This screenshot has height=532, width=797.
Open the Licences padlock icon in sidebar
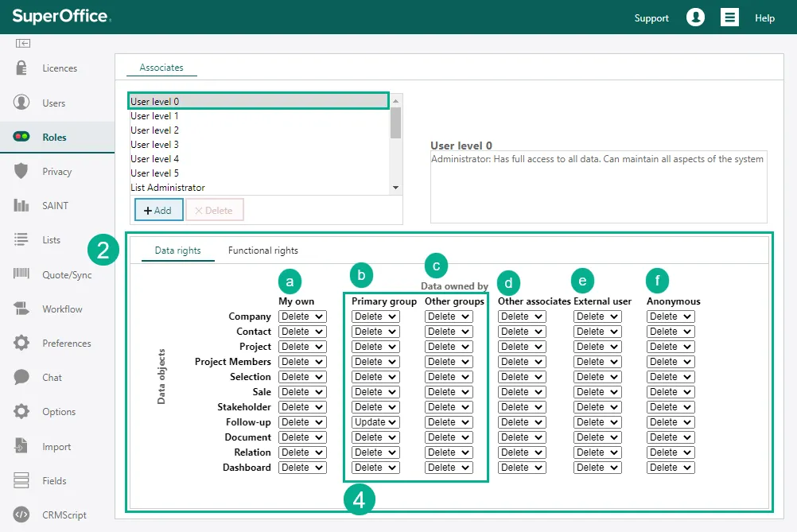21,68
